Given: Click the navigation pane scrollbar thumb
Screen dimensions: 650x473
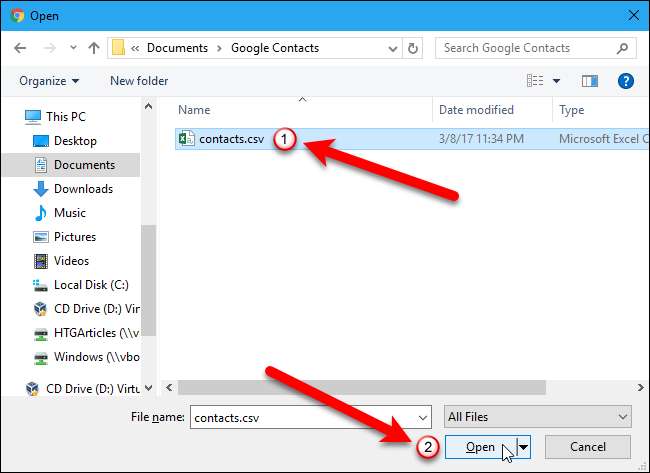Looking at the screenshot, I should [x=148, y=280].
